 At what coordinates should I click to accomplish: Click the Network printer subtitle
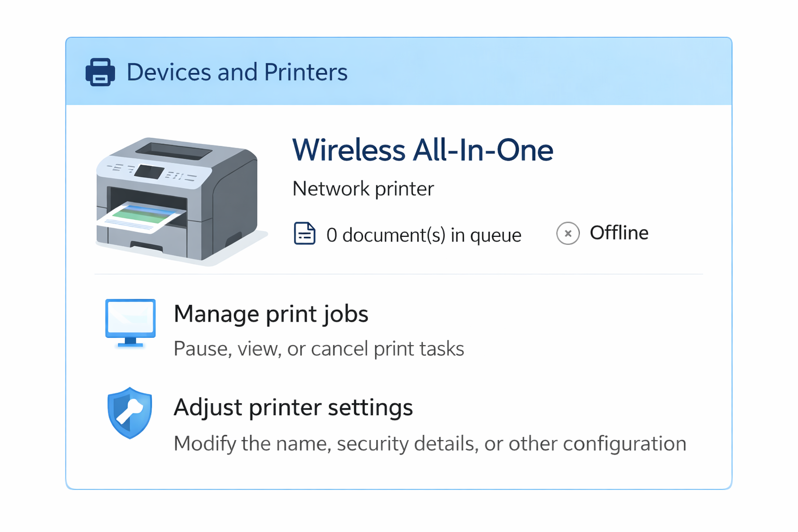coord(363,189)
